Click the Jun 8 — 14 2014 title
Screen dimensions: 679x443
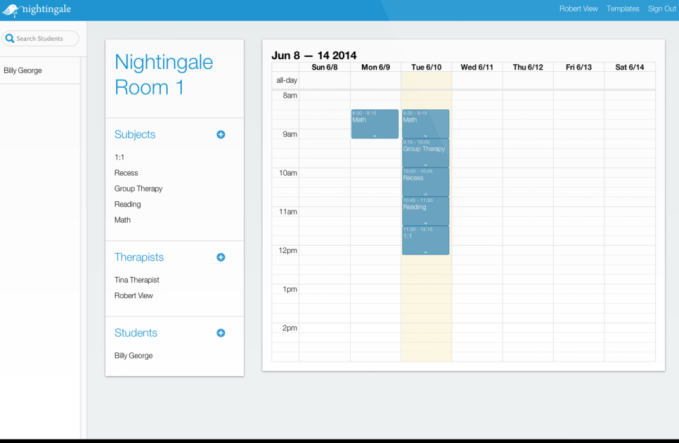(x=314, y=55)
